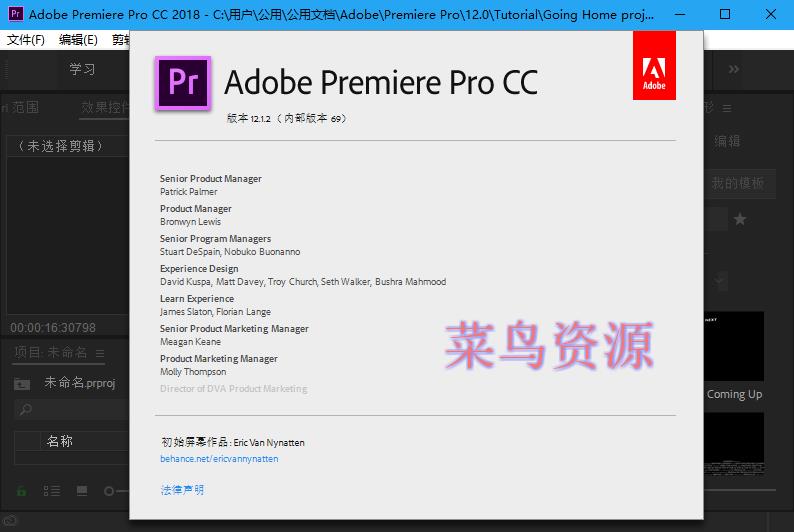The image size is (794, 532).
Task: Click the 我的模板 button
Action: [x=738, y=183]
